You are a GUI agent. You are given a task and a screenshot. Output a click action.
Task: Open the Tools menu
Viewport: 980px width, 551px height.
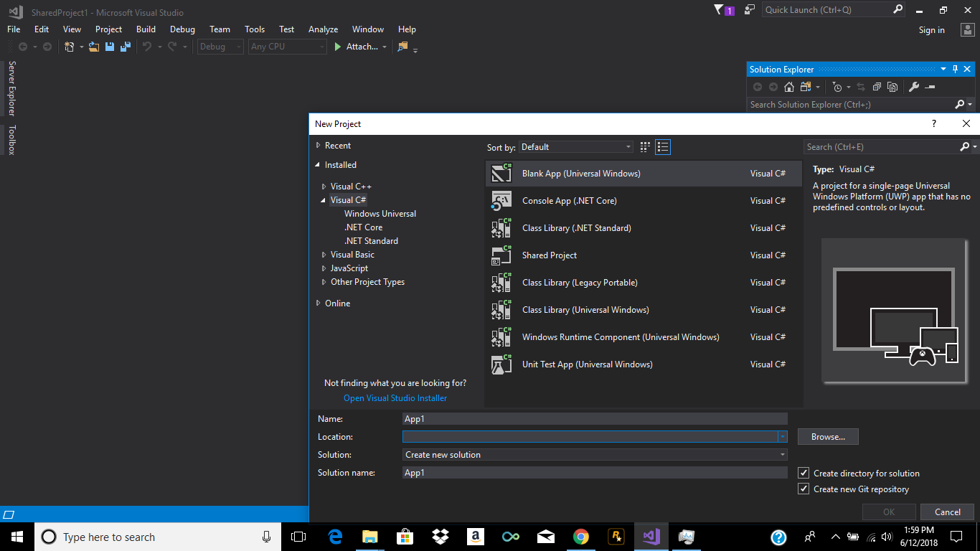tap(255, 29)
